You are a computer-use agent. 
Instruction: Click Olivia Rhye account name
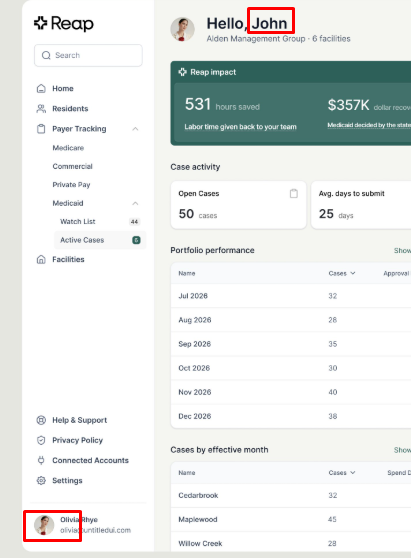[79, 520]
